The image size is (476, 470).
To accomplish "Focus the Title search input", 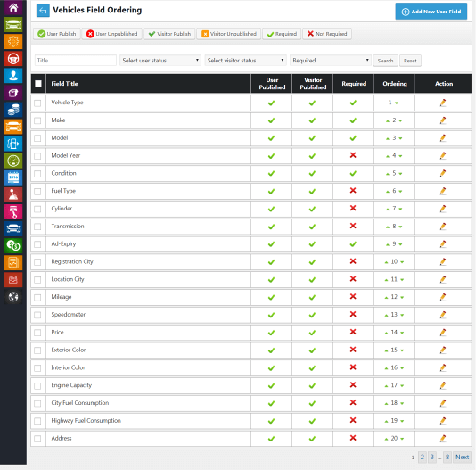I will click(76, 60).
